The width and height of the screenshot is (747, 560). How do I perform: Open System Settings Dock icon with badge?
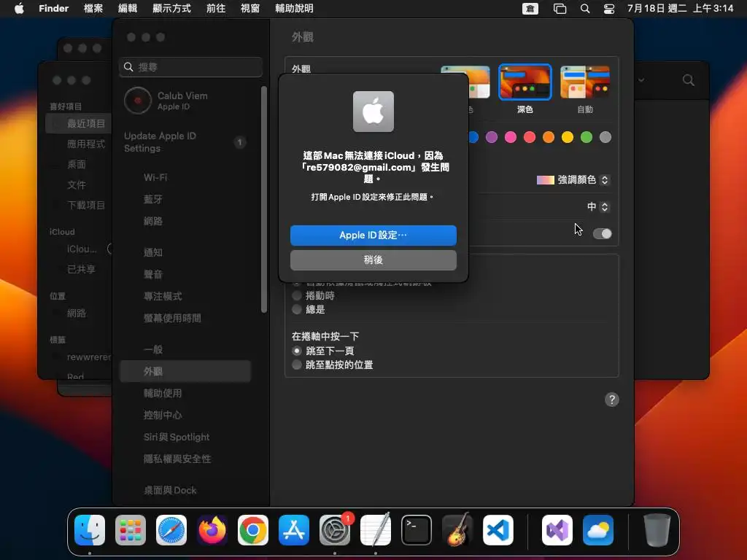click(x=335, y=530)
